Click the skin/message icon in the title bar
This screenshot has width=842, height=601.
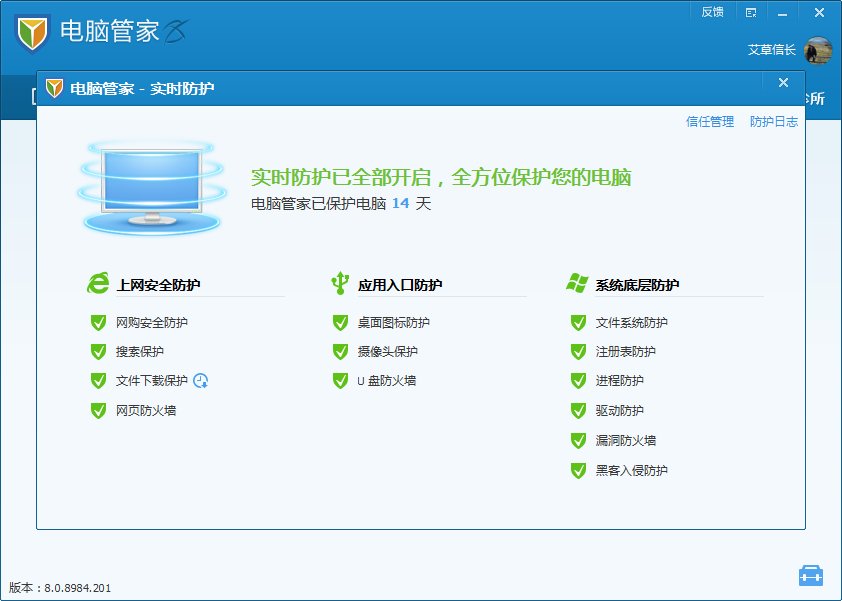point(751,12)
